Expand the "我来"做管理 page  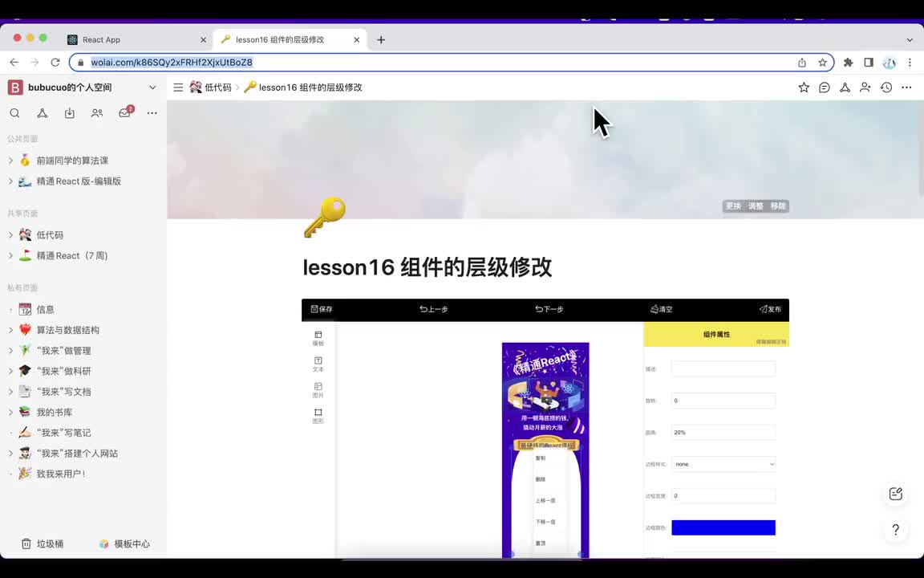[10, 350]
